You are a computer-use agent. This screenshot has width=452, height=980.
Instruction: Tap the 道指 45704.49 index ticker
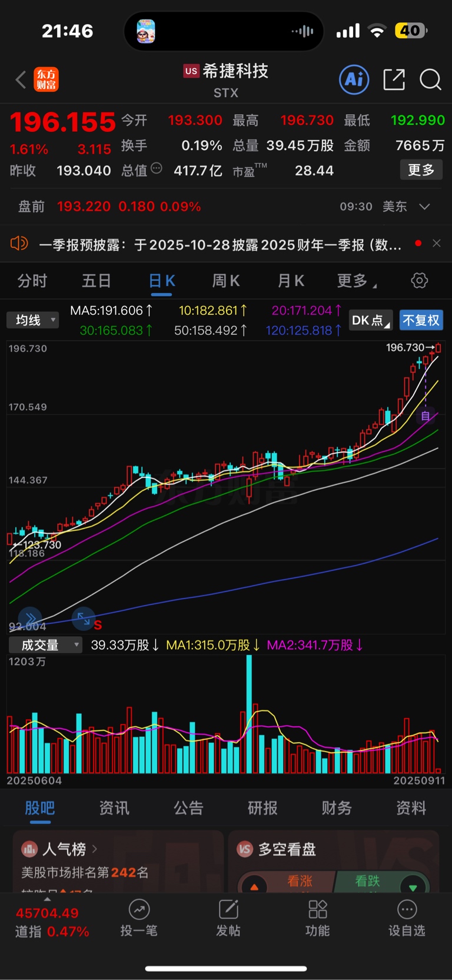click(x=52, y=922)
